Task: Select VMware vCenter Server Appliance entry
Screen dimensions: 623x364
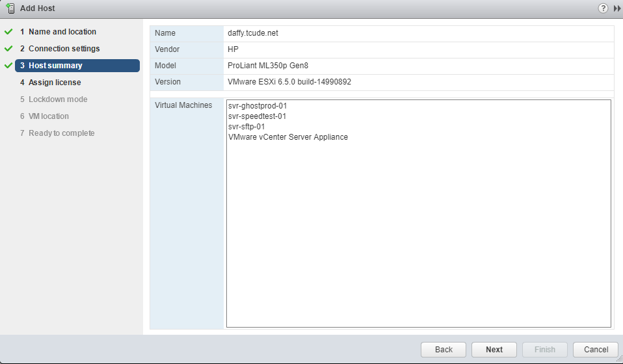Action: click(x=288, y=137)
